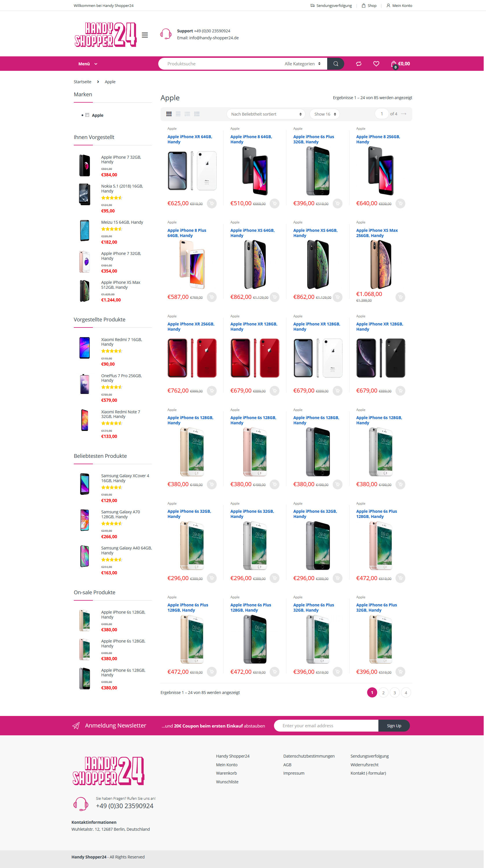Go to pagination page 2
The image size is (486, 868).
[x=383, y=693]
